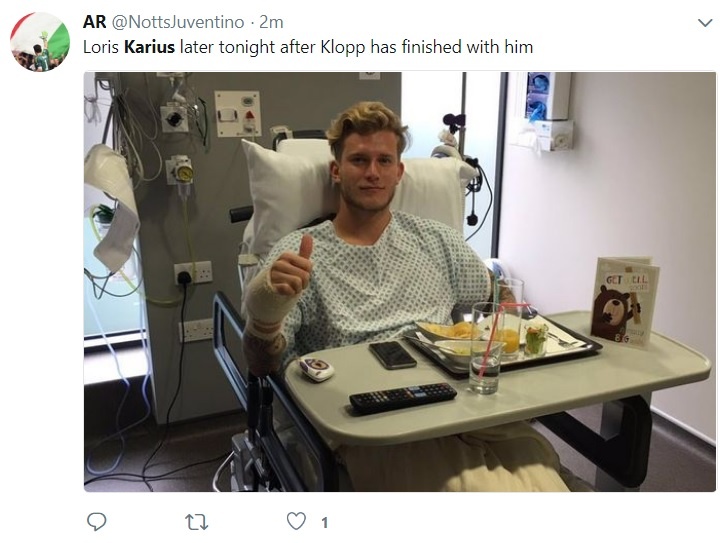Click the wall power socket in photo

193,273
